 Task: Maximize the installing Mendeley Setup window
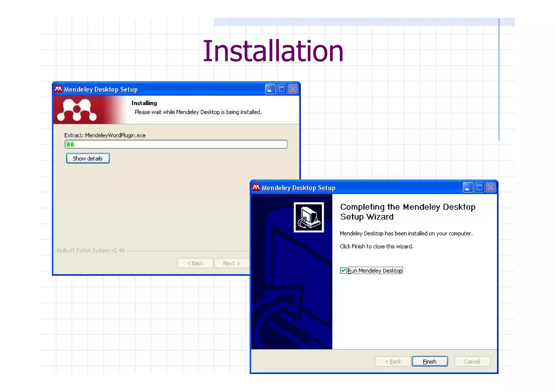pyautogui.click(x=282, y=89)
